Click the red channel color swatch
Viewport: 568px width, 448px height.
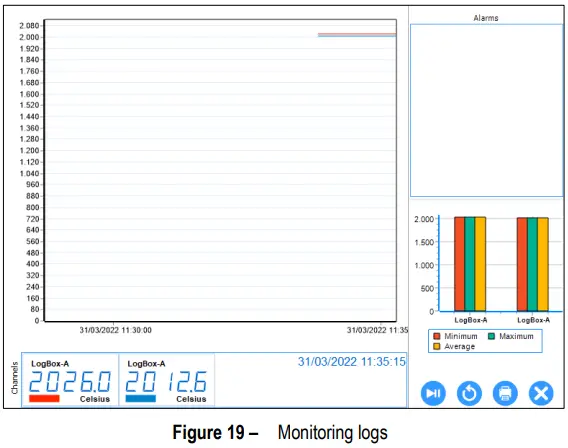pos(44,398)
